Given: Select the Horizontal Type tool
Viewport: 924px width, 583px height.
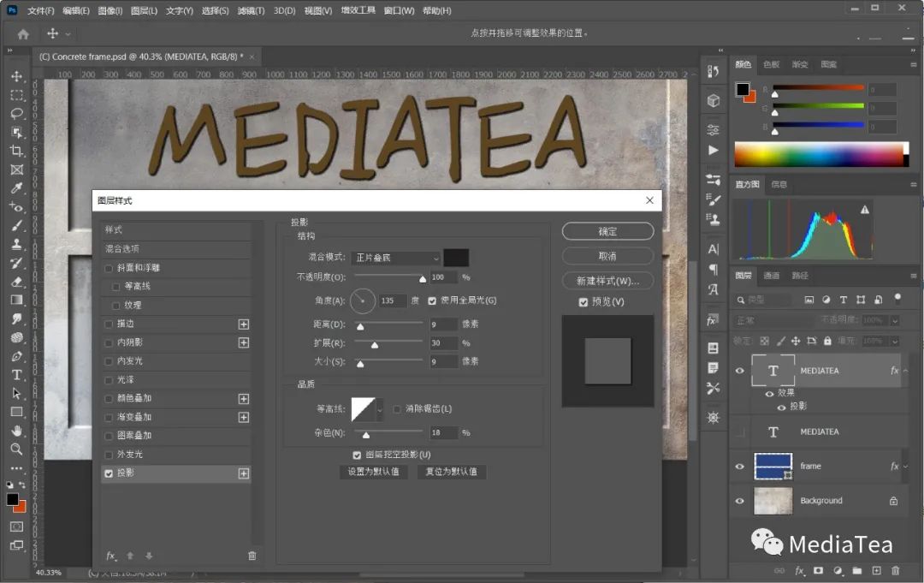Looking at the screenshot, I should click(x=16, y=375).
